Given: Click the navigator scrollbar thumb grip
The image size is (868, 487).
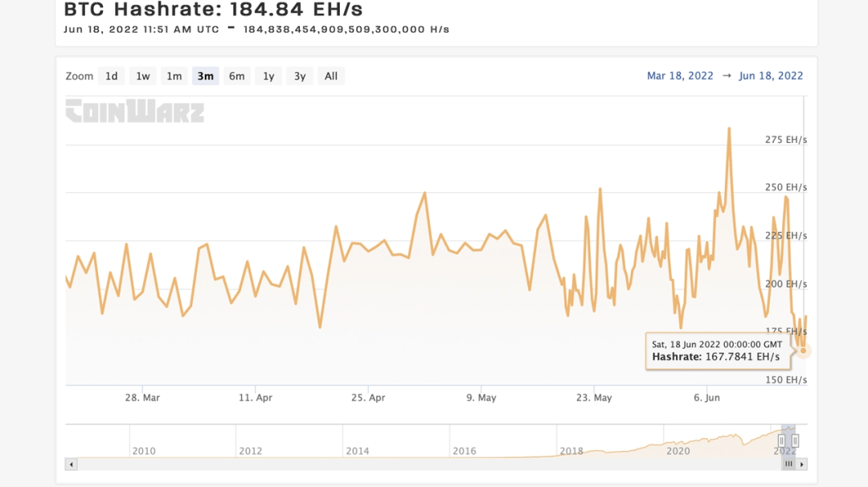Looking at the screenshot, I should click(788, 464).
